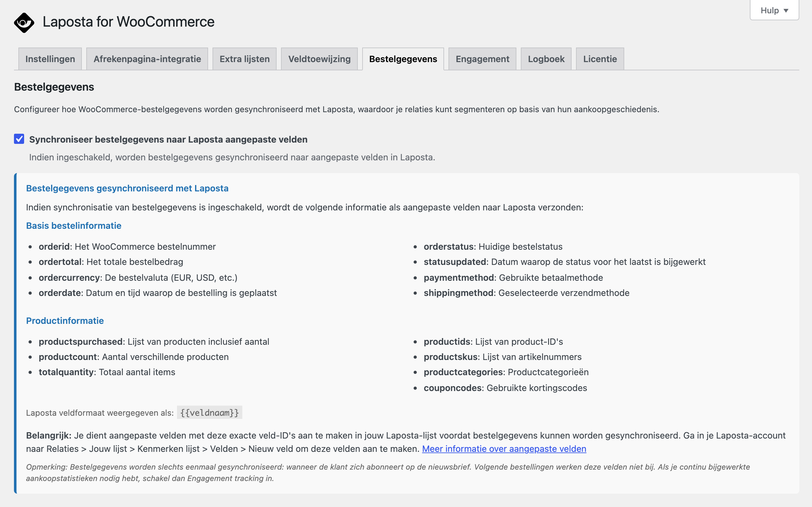This screenshot has height=507, width=812.
Task: Uncheck Synchroniseer bestelgegevens checkbox
Action: point(19,139)
